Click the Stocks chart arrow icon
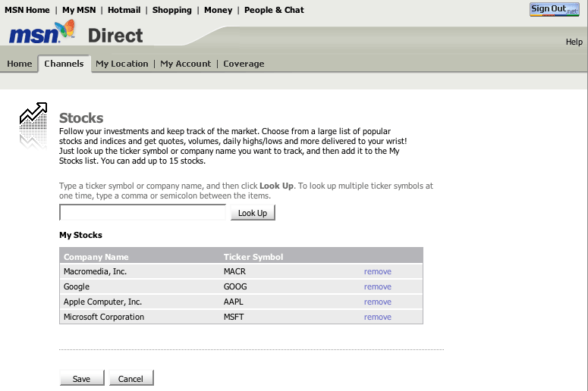Image resolution: width=588 pixels, height=391 pixels. pyautogui.click(x=33, y=125)
